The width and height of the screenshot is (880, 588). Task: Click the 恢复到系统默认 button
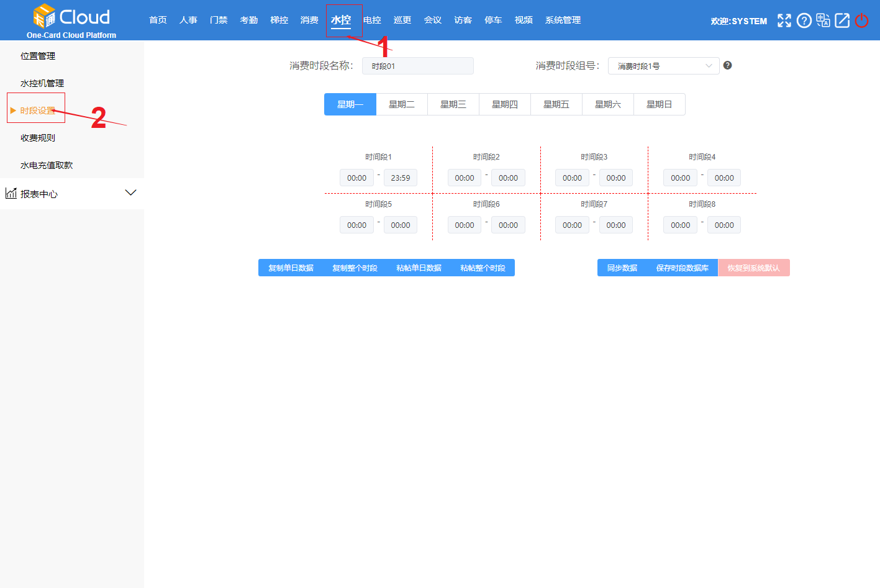(x=753, y=268)
